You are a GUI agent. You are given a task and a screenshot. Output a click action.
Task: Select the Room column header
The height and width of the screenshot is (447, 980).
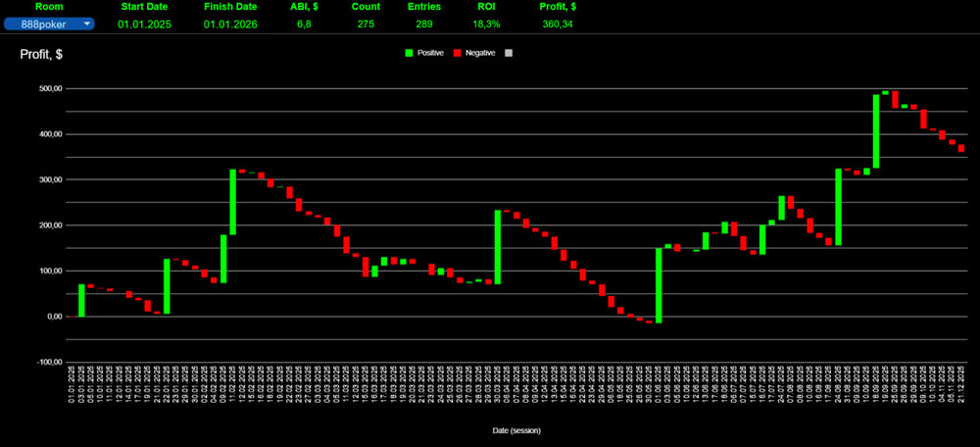48,7
